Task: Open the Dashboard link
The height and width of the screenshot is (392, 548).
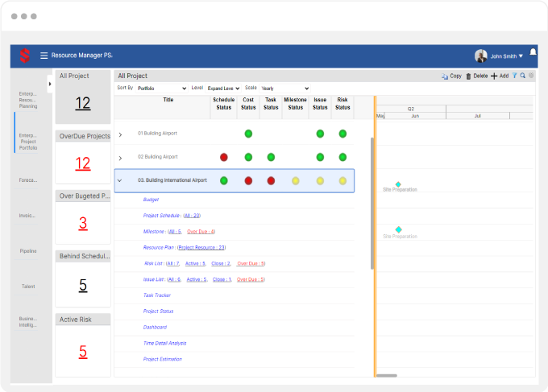Action: [x=155, y=328]
